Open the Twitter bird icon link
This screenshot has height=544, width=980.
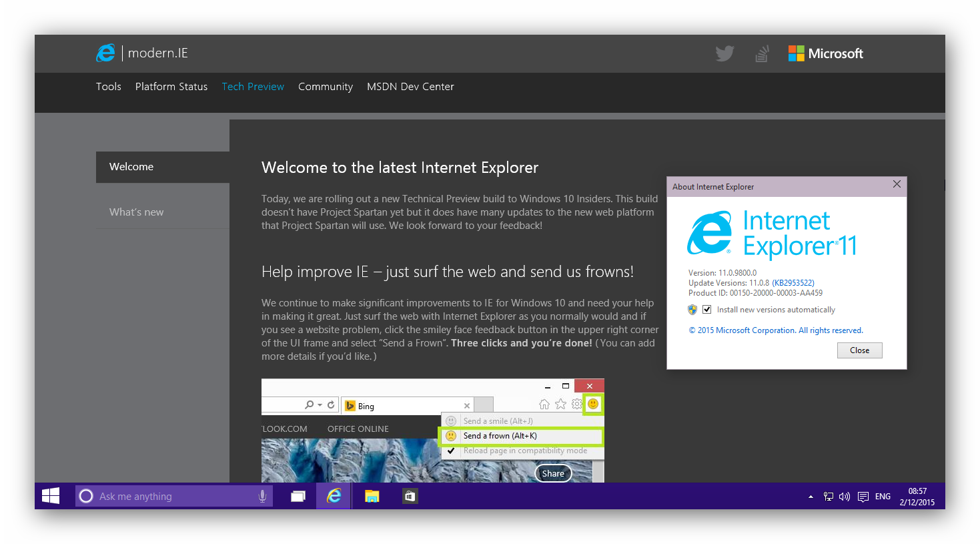point(724,53)
